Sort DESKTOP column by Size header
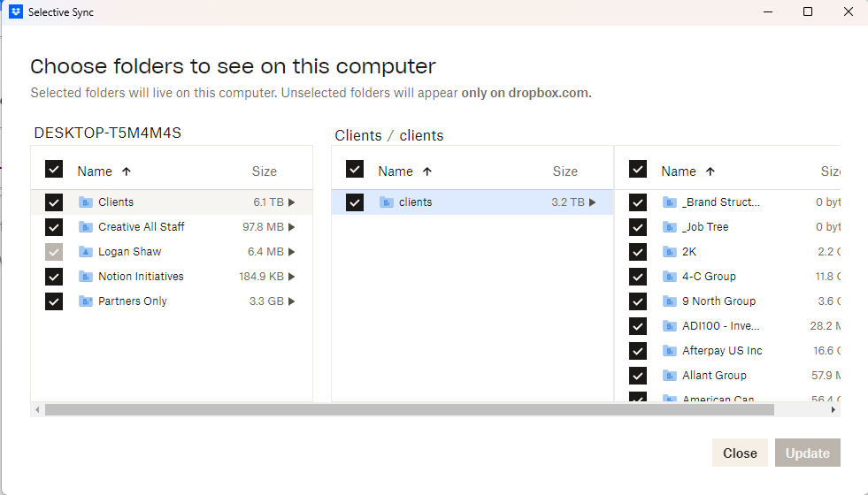Screen dimensions: 868x495 tap(264, 171)
